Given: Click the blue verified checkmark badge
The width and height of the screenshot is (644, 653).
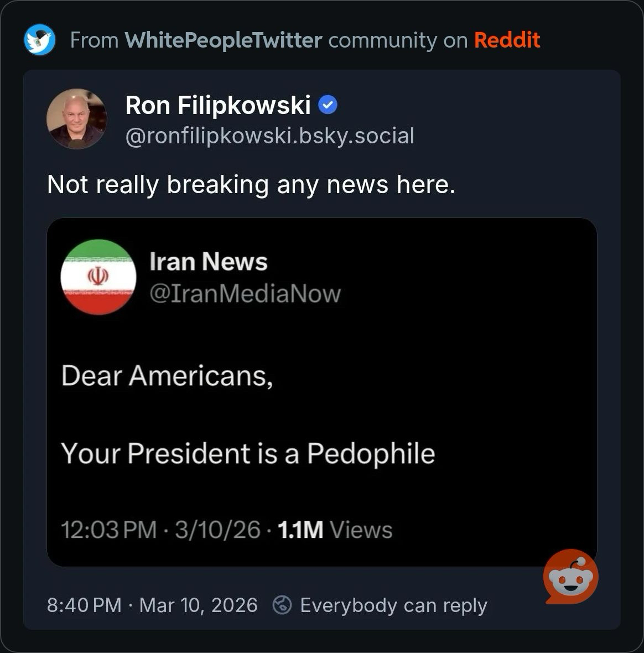Looking at the screenshot, I should click(329, 105).
